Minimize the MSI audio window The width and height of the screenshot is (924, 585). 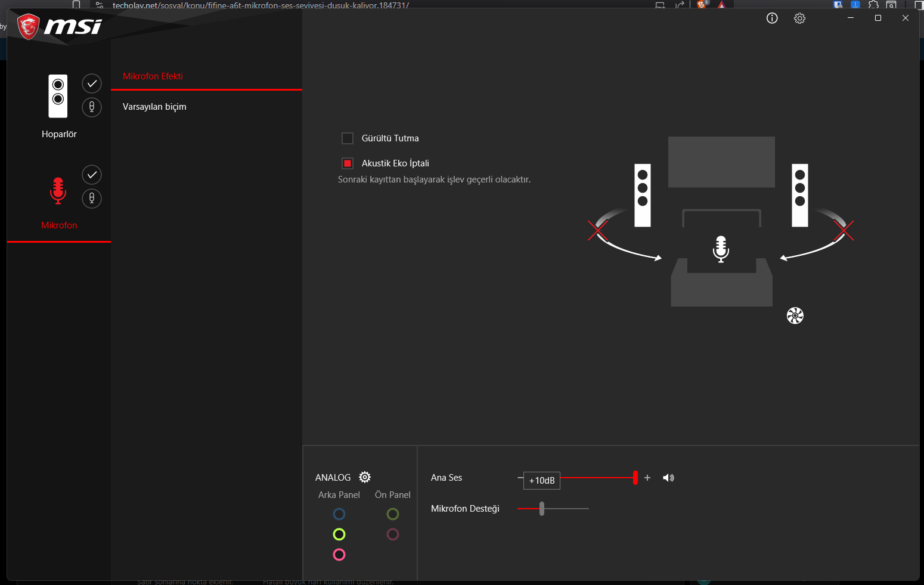tap(851, 18)
